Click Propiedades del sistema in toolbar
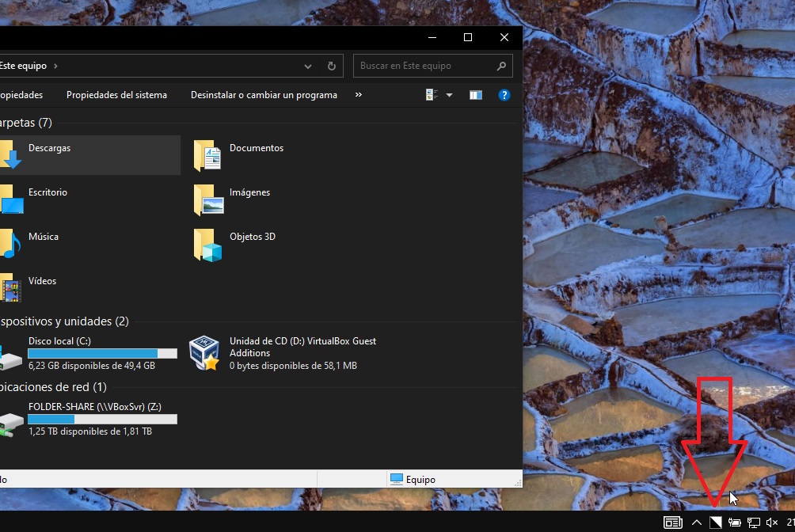This screenshot has width=795, height=532. coord(116,95)
